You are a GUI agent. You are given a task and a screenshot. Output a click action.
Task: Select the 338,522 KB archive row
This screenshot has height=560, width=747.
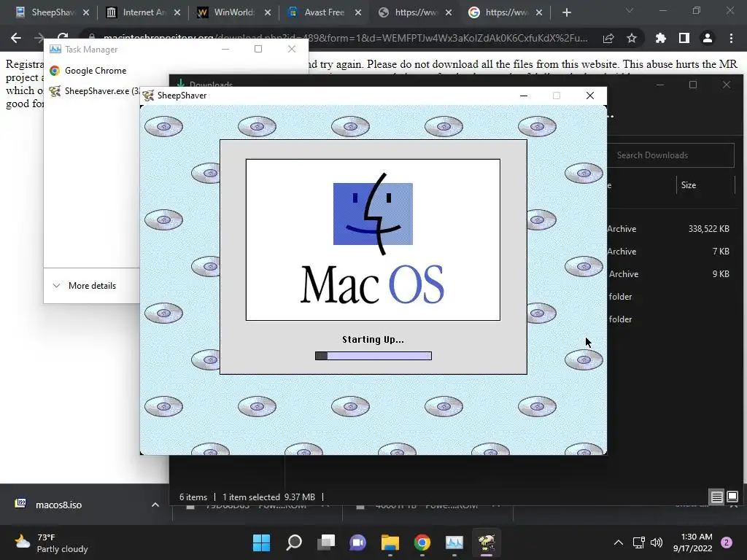click(672, 229)
